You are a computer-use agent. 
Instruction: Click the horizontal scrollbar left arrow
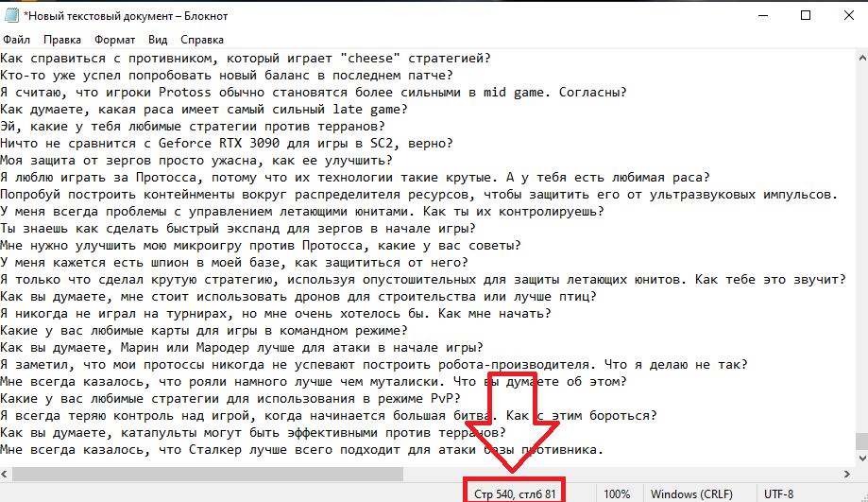(x=5, y=474)
